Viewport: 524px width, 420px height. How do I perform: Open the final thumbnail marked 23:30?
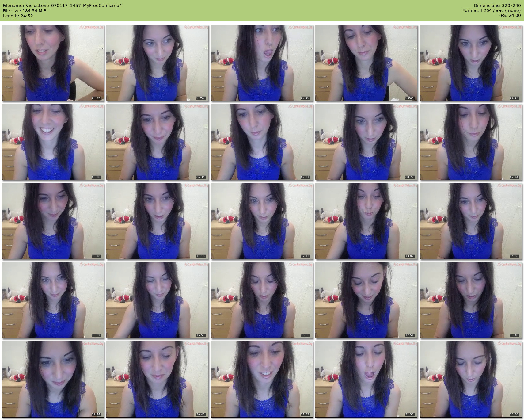point(470,379)
